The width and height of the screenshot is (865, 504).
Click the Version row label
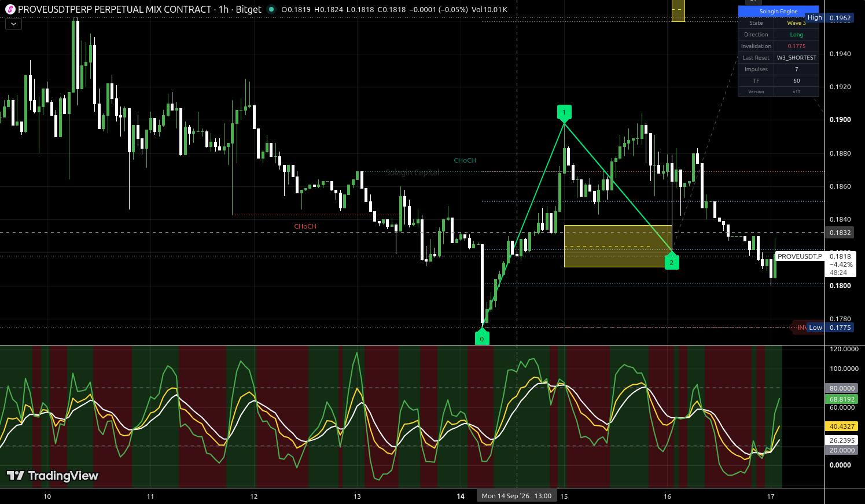coord(756,91)
